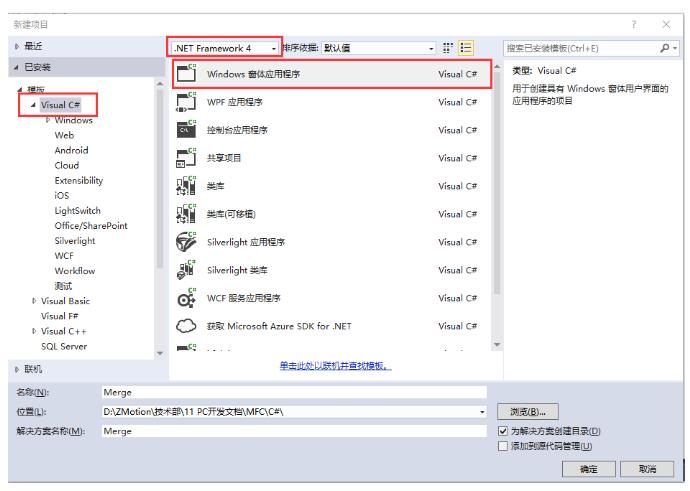Viewport: 690px width, 491px height.
Task: Click the Azure SDK cloud icon
Action: point(186,326)
